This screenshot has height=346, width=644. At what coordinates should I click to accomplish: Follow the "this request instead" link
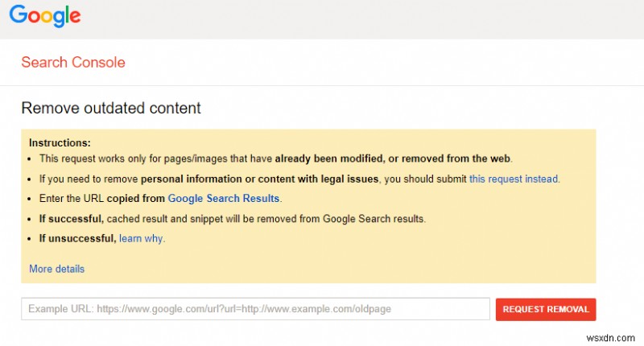(x=514, y=179)
